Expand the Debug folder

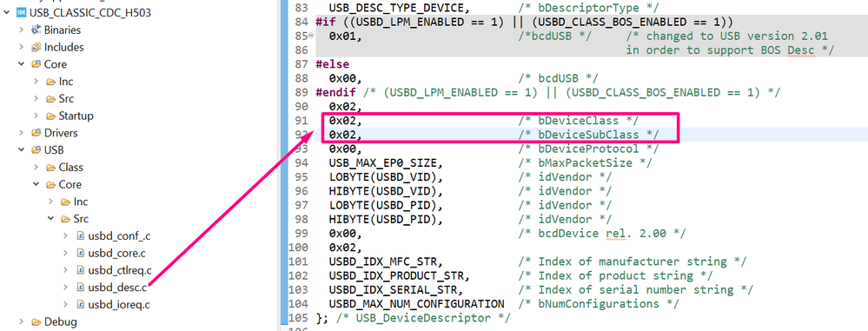(22, 321)
